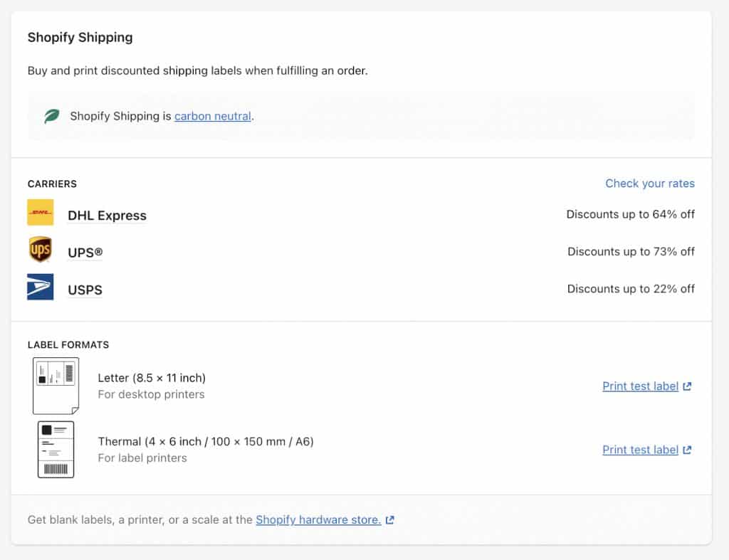Viewport: 729px width, 560px height.
Task: Open the carbon neutral link
Action: coord(212,116)
